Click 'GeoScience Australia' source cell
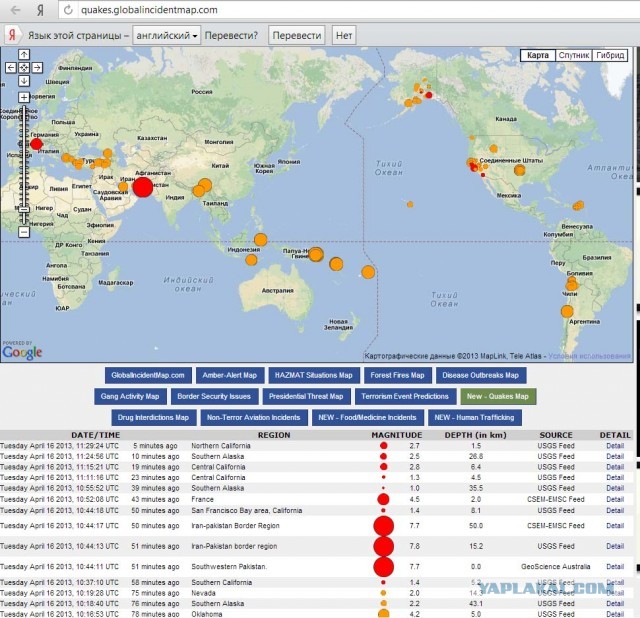The width and height of the screenshot is (640, 618). [556, 567]
